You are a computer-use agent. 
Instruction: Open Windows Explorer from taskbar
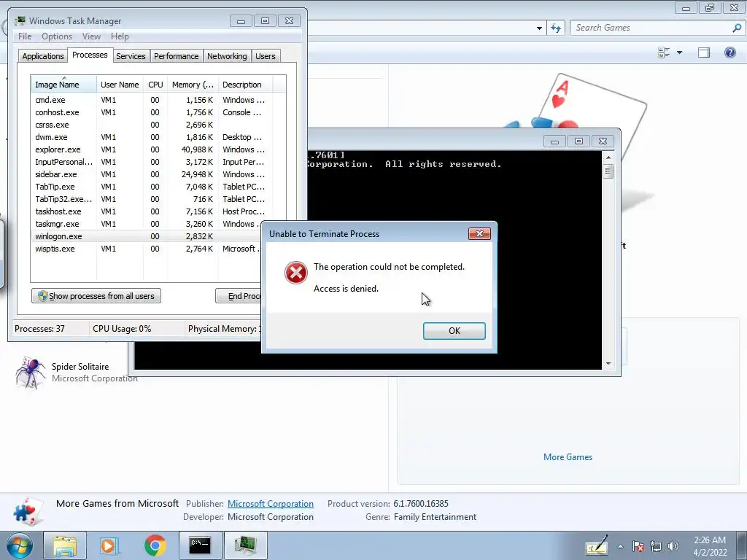[65, 545]
